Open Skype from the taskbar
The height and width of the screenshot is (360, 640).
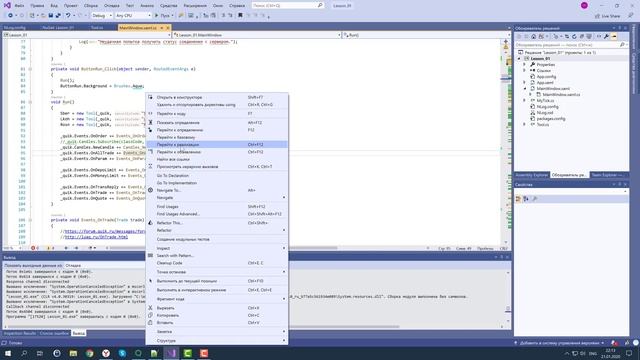[x=122, y=353]
